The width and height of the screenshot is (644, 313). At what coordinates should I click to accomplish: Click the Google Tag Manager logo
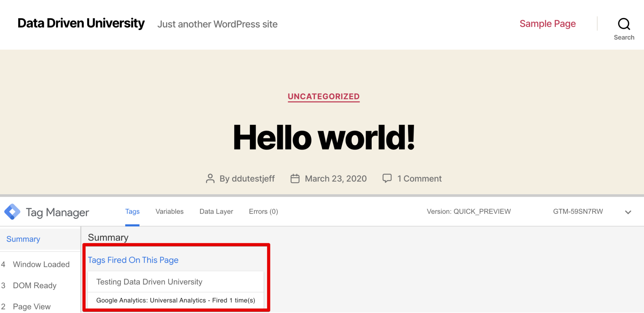tap(12, 212)
